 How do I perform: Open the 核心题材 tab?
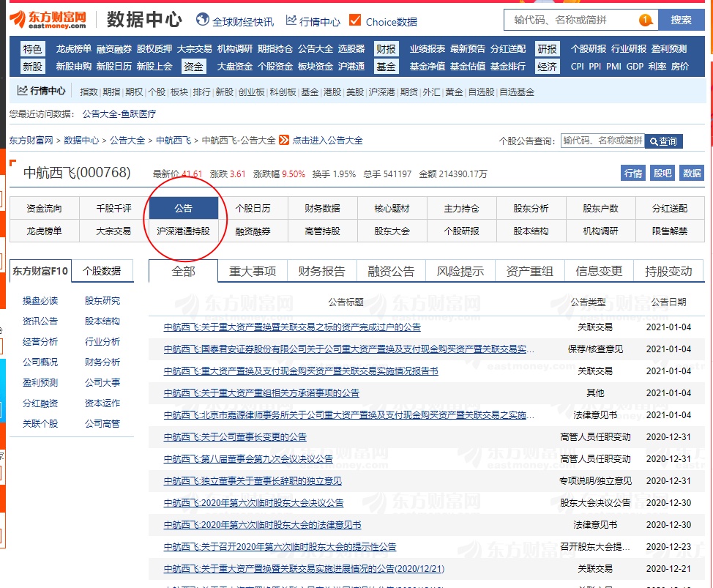[x=392, y=208]
